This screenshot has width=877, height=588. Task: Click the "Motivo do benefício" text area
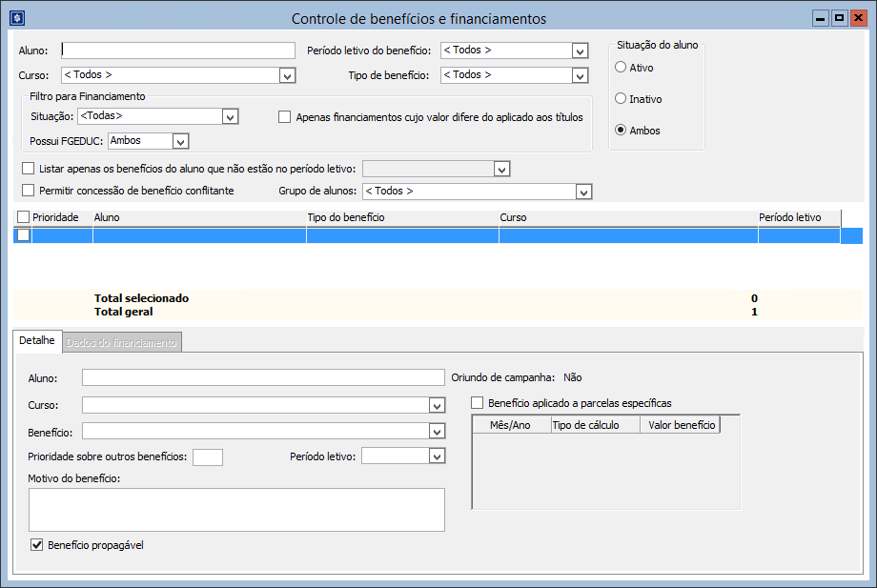(235, 510)
